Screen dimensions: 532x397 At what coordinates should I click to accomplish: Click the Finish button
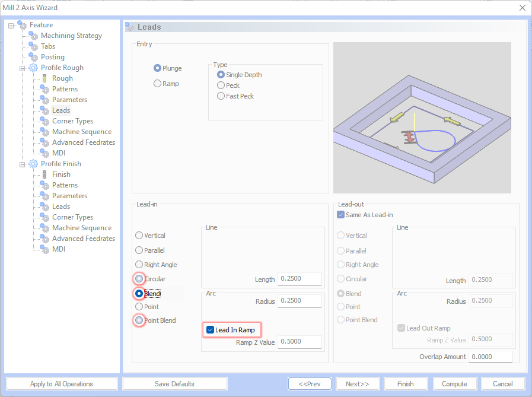(x=406, y=384)
